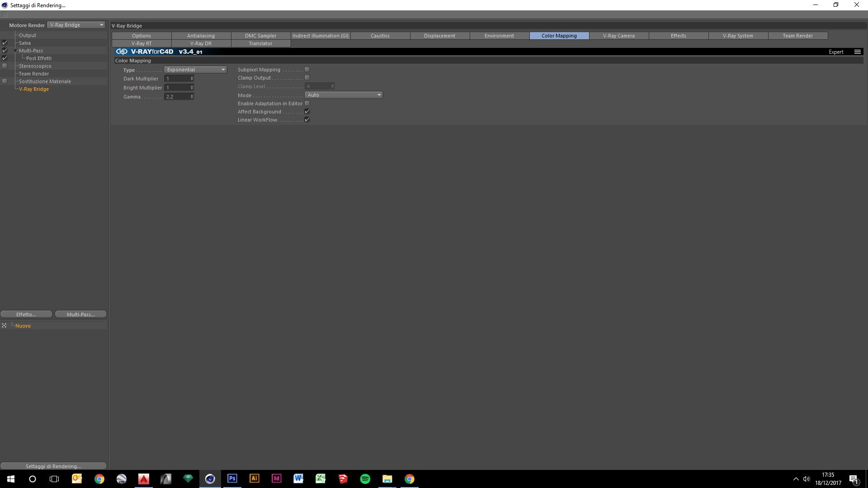Click the Nuovo render setting icon
The height and width of the screenshot is (488, 868).
[x=4, y=325]
